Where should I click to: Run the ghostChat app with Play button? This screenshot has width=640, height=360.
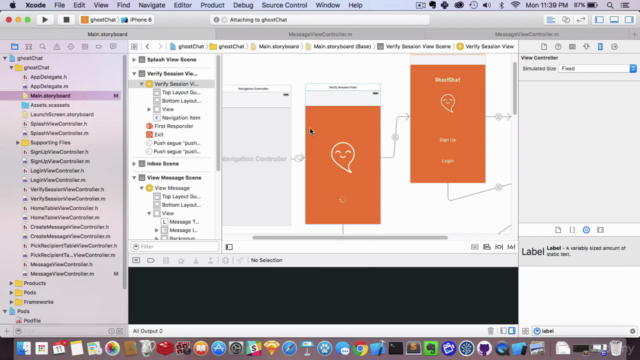click(45, 20)
